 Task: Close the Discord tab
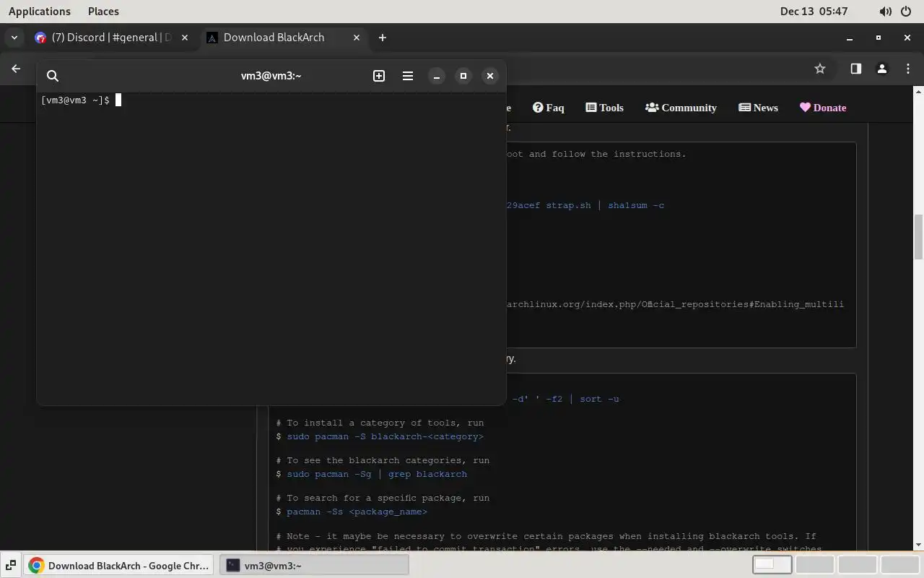tap(185, 38)
